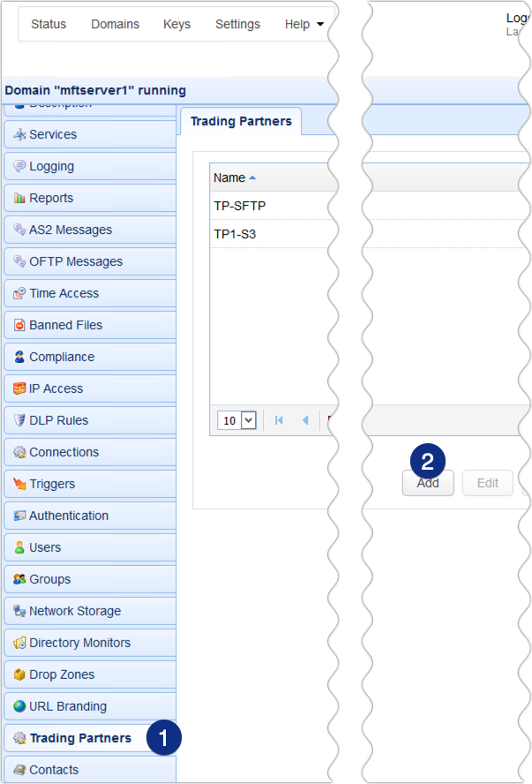Select the TP-SFTP row
The height and width of the screenshot is (784, 532).
click(240, 206)
